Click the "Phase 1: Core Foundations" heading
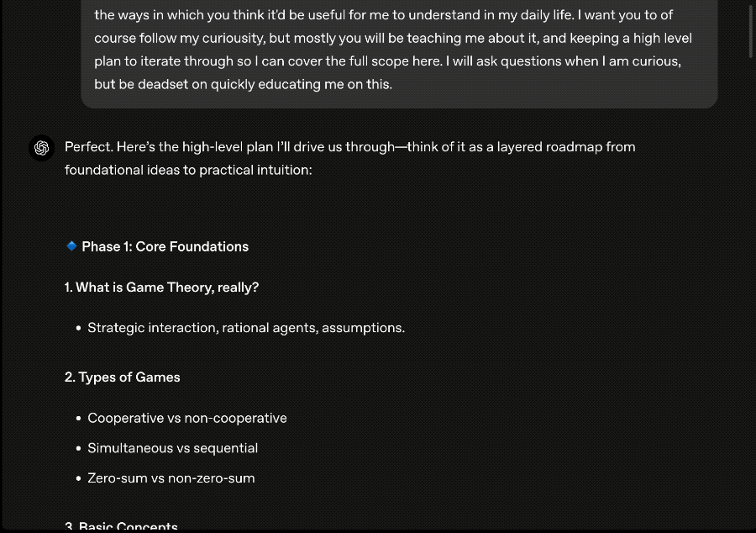The width and height of the screenshot is (756, 533). click(165, 246)
